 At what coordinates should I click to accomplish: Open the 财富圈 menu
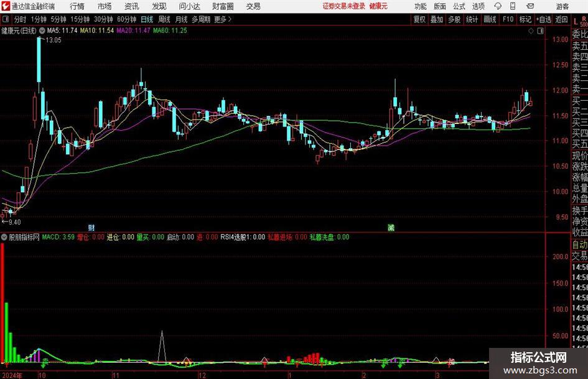[223, 6]
